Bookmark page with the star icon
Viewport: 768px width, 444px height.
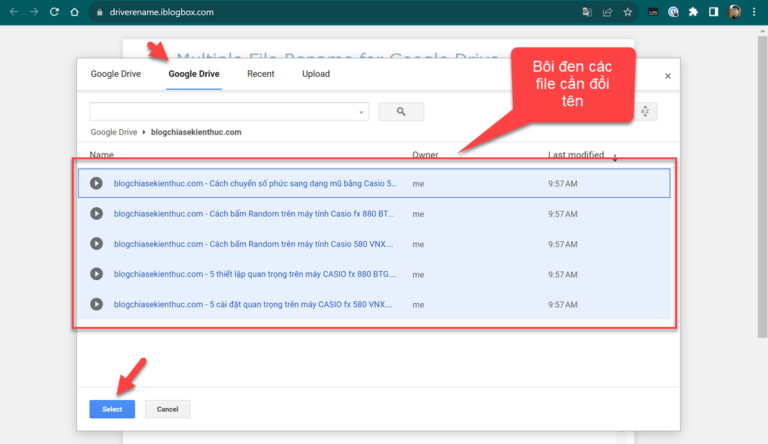coord(627,12)
